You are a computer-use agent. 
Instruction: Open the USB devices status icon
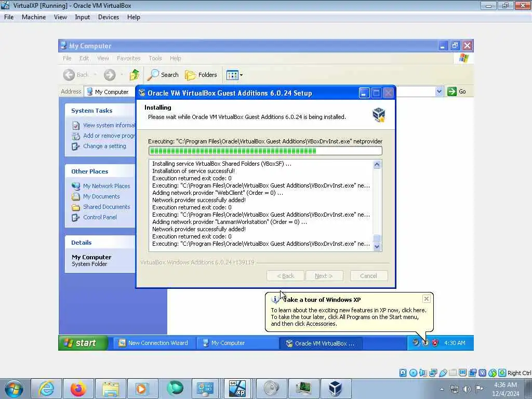[443, 373]
